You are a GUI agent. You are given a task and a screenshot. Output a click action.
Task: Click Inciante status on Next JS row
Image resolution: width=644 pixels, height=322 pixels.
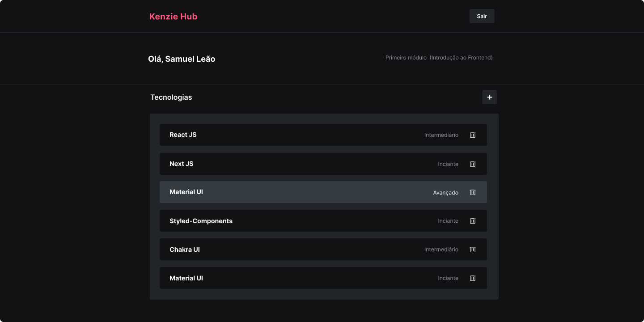448,164
